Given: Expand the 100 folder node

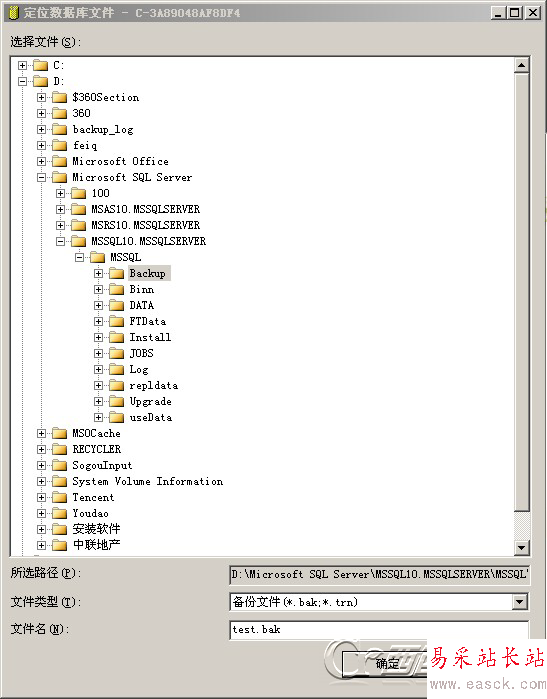Looking at the screenshot, I should click(60, 193).
